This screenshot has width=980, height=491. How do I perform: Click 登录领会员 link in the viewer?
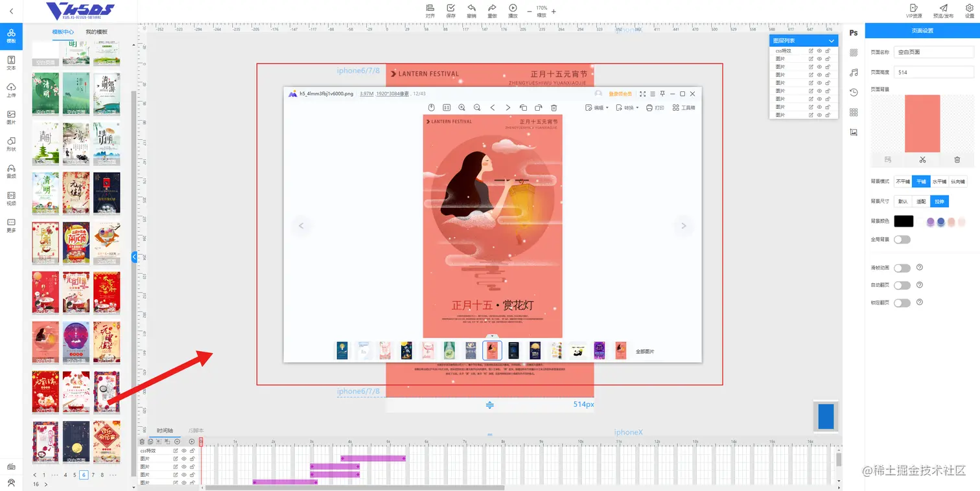620,94
